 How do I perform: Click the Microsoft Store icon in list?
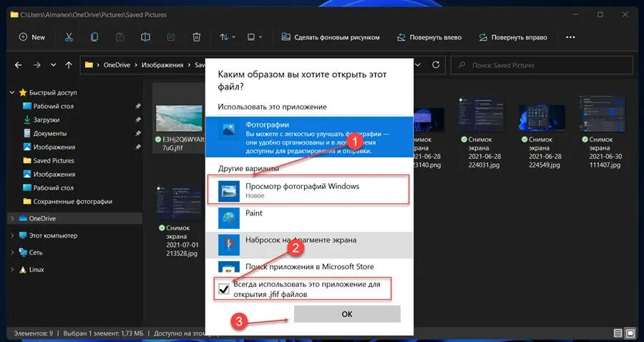pyautogui.click(x=229, y=267)
